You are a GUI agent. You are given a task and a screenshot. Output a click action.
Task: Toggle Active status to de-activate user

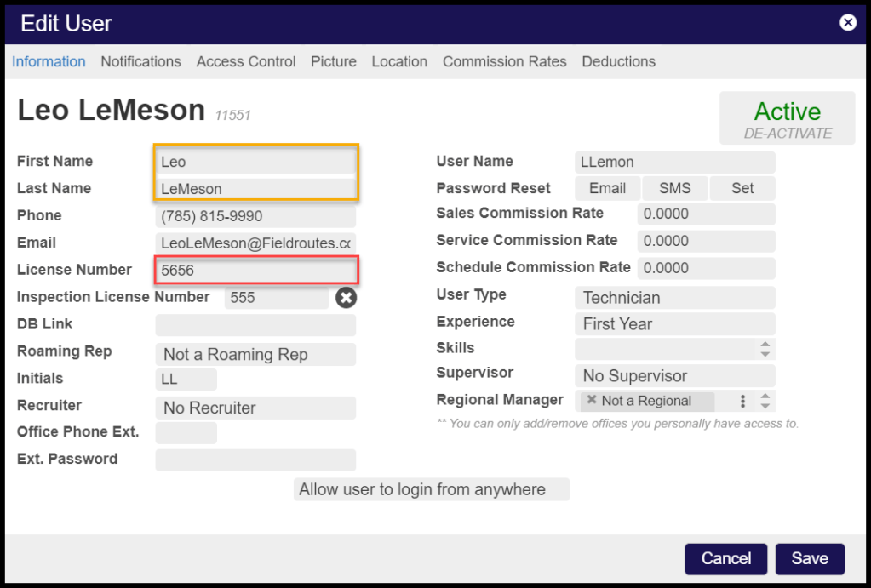[x=787, y=119]
